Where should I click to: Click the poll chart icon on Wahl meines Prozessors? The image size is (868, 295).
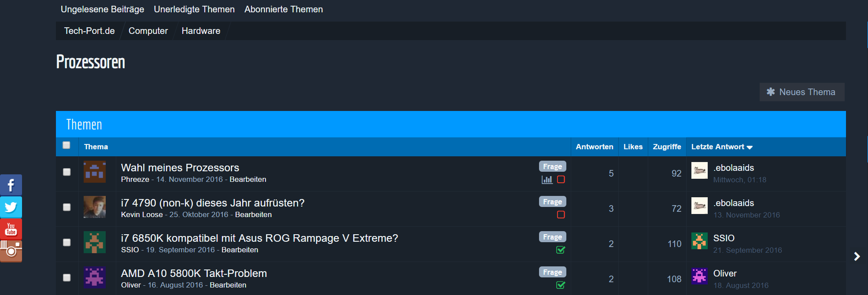pos(547,180)
